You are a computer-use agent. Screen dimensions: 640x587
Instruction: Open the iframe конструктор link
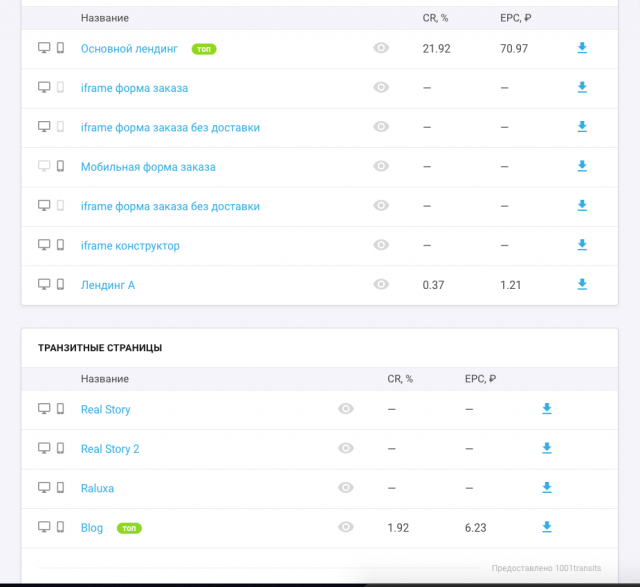coord(130,245)
